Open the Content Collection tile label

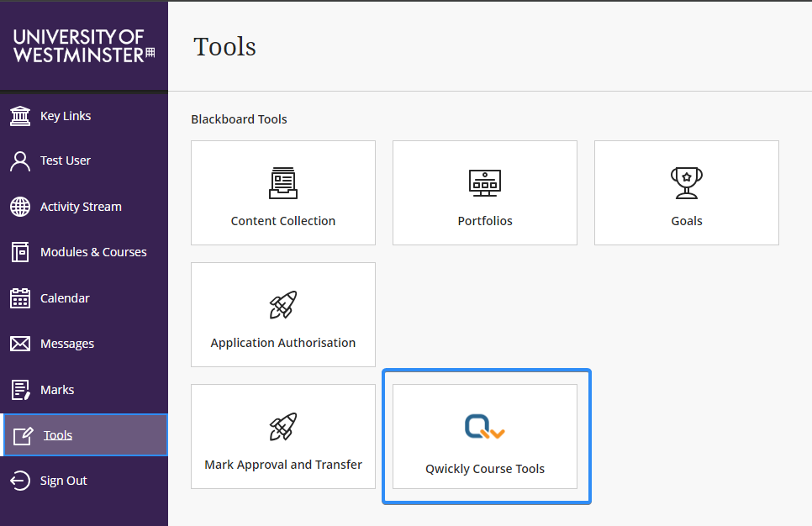[x=283, y=221]
